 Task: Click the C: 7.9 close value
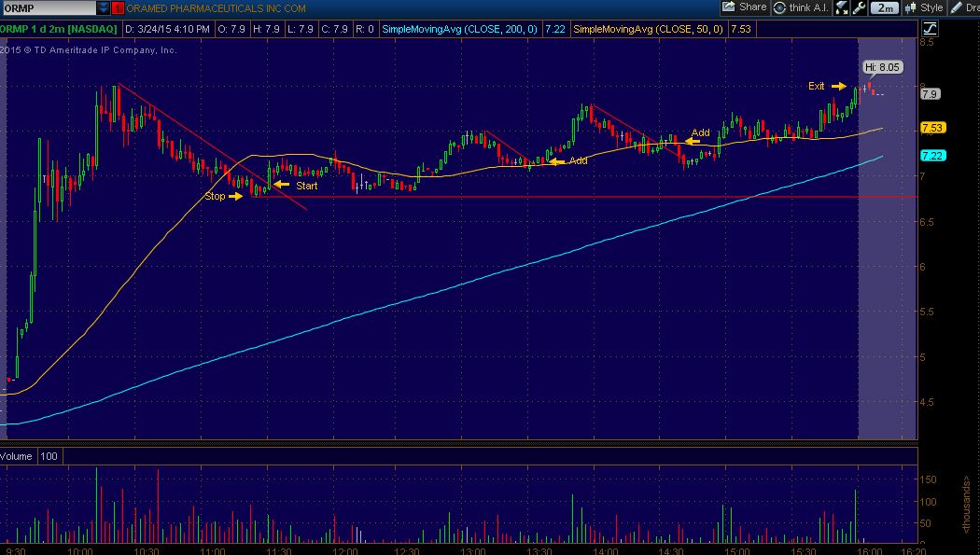pyautogui.click(x=334, y=29)
